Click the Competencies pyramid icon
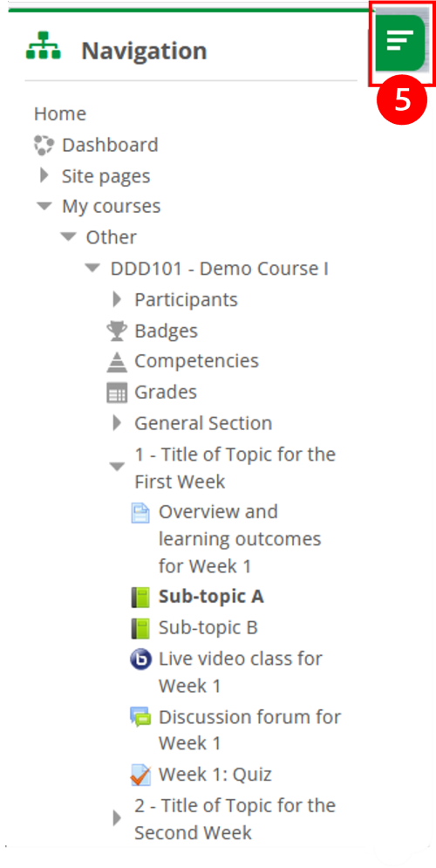Viewport: 436px width, 868px height. click(x=117, y=361)
